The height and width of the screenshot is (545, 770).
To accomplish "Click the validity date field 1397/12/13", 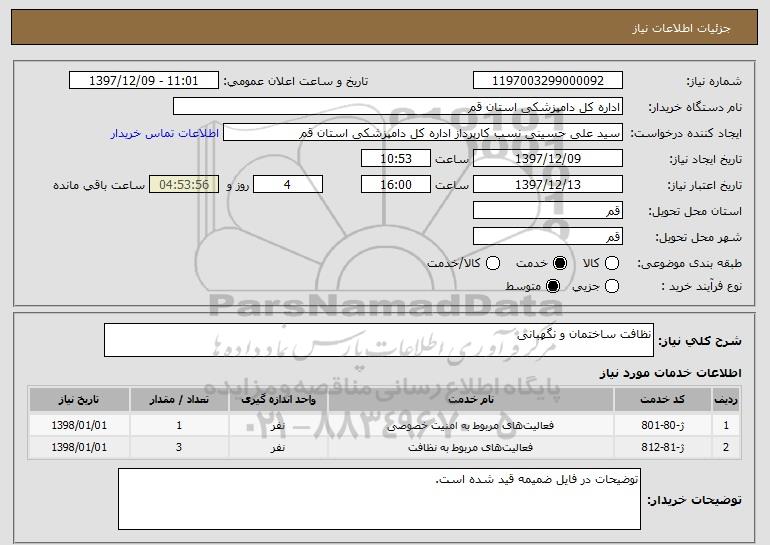I will pyautogui.click(x=548, y=185).
